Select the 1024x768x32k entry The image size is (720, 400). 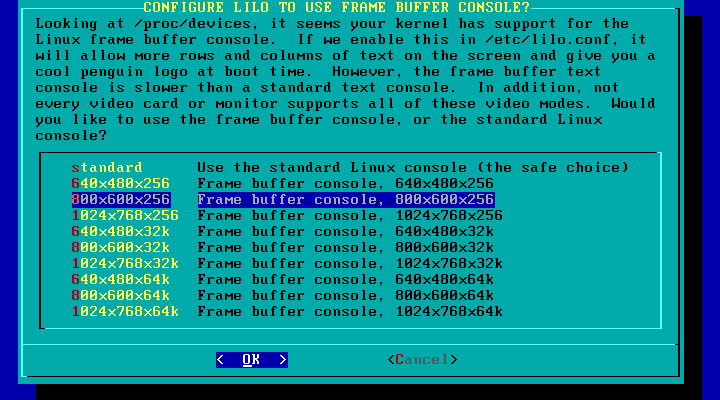[x=125, y=264]
